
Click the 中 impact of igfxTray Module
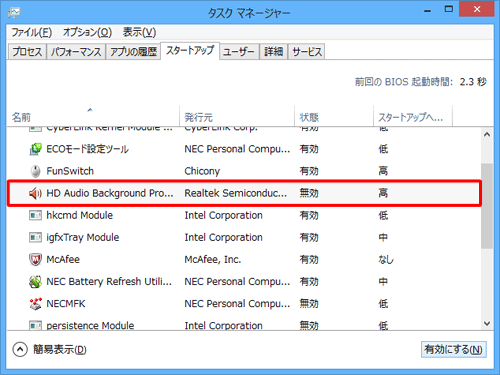[383, 237]
